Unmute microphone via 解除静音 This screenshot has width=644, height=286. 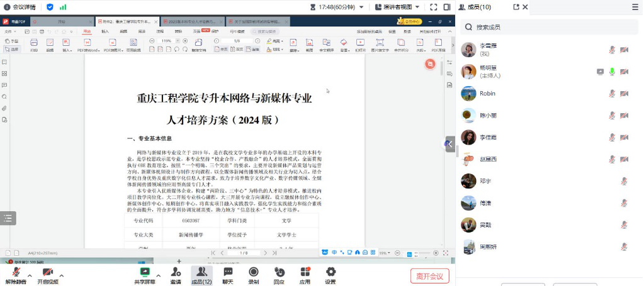(x=16, y=275)
